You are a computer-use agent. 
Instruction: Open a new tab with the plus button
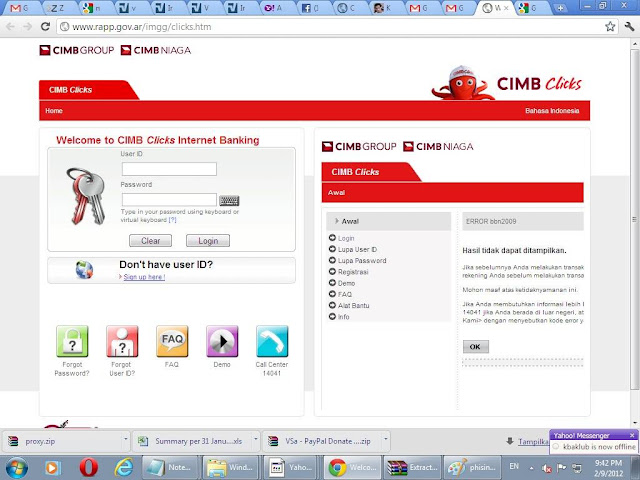coord(560,8)
